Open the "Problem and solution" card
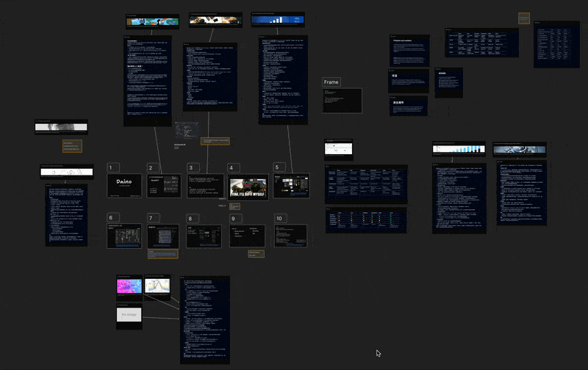 pyautogui.click(x=410, y=51)
